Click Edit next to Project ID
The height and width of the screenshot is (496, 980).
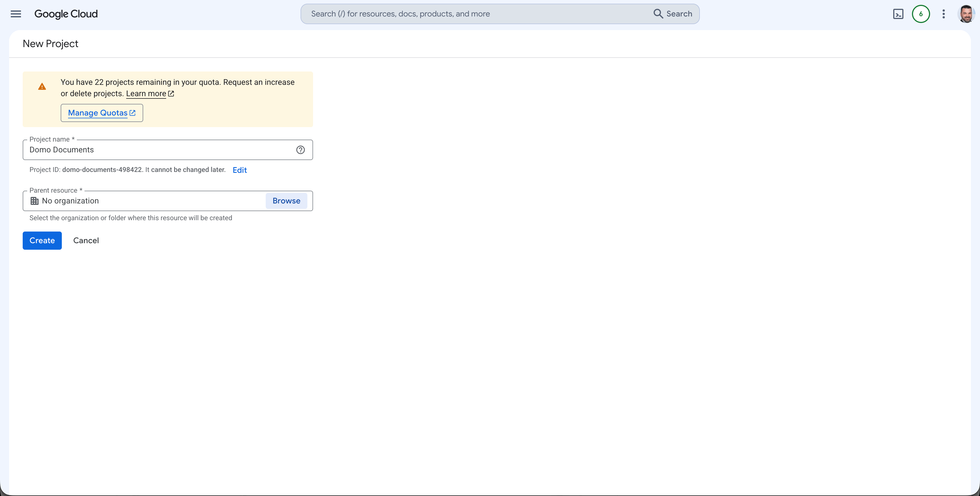click(x=240, y=170)
